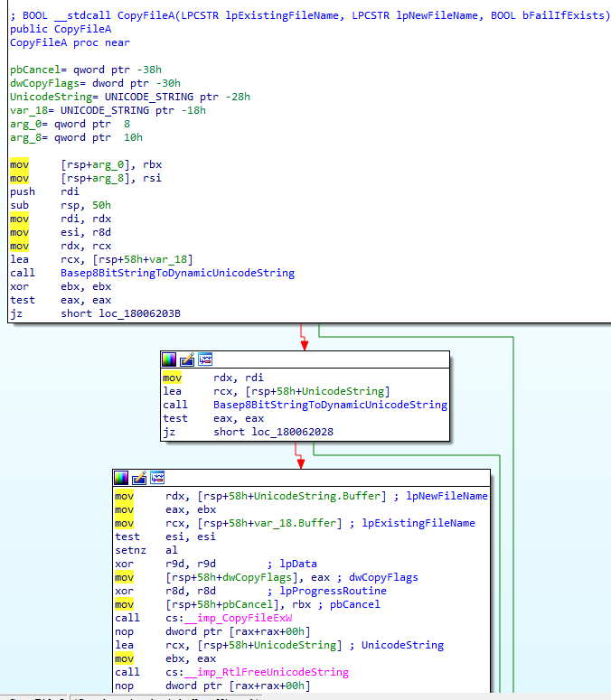
Task: Click the 'lea rcx, [rsp+58h+UnicodeString]' instruction in the 'mov rdx, rdi' block
Action: [x=276, y=391]
